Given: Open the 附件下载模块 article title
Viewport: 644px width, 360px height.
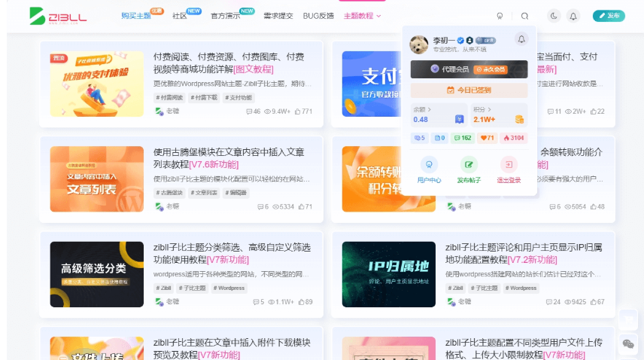Looking at the screenshot, I should click(232, 349).
